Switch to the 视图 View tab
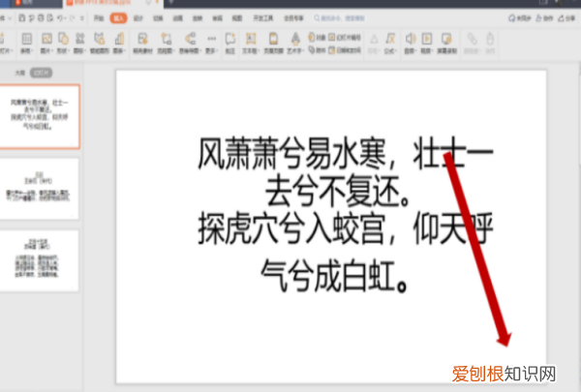This screenshot has height=392, width=581. pyautogui.click(x=237, y=18)
